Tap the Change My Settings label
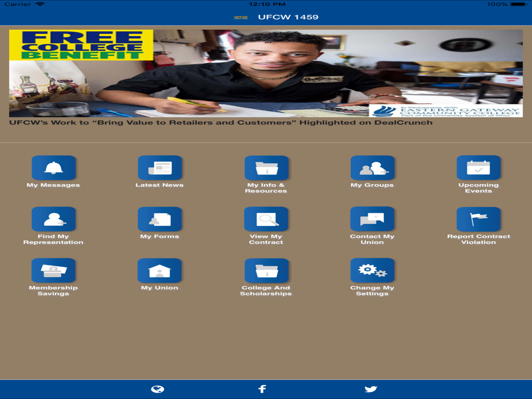The width and height of the screenshot is (532, 399). click(x=372, y=290)
